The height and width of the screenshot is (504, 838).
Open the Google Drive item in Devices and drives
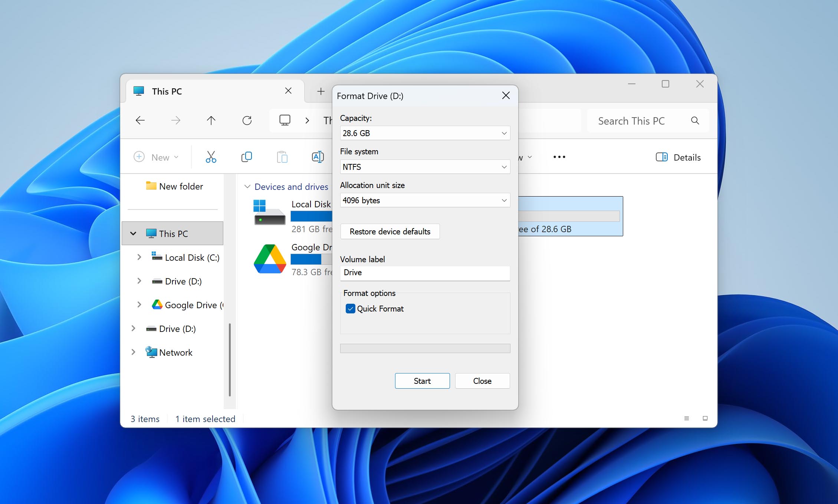coord(270,258)
